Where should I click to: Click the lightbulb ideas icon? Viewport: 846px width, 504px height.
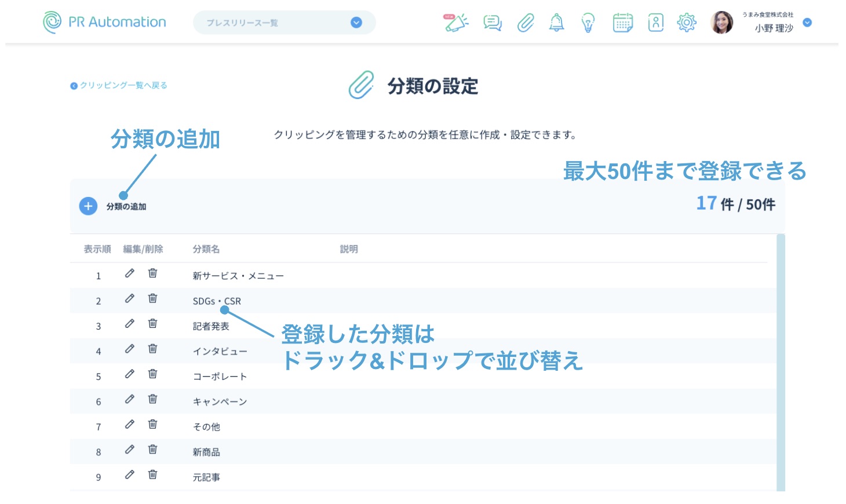(x=588, y=23)
